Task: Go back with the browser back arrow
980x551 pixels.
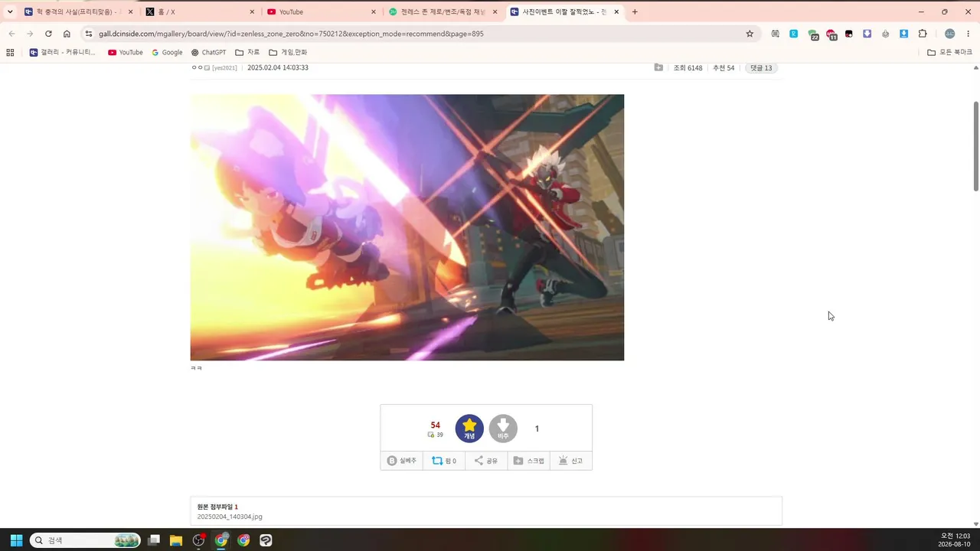Action: tap(11, 34)
